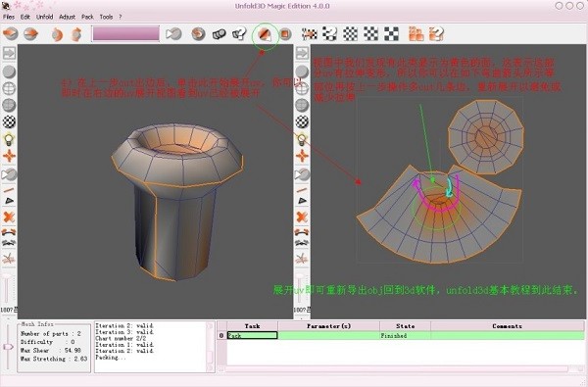Click the orange boxes with question mark icon

click(x=436, y=34)
